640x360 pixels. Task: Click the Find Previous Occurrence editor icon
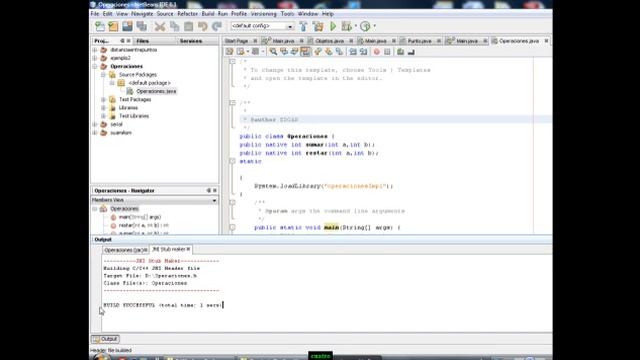(x=284, y=52)
